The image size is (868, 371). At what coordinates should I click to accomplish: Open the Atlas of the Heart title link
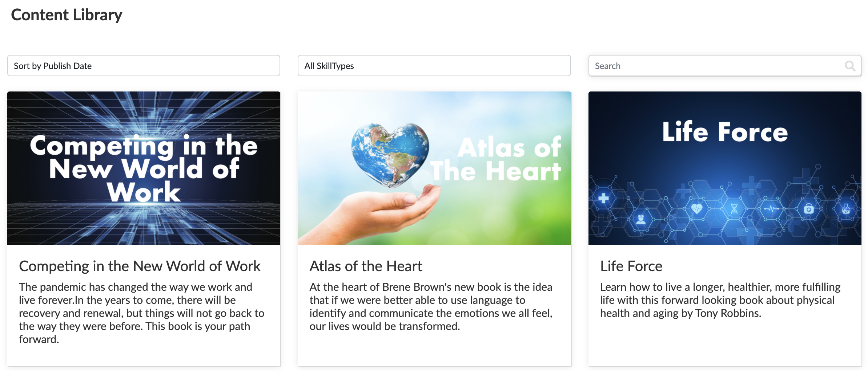[x=366, y=266]
